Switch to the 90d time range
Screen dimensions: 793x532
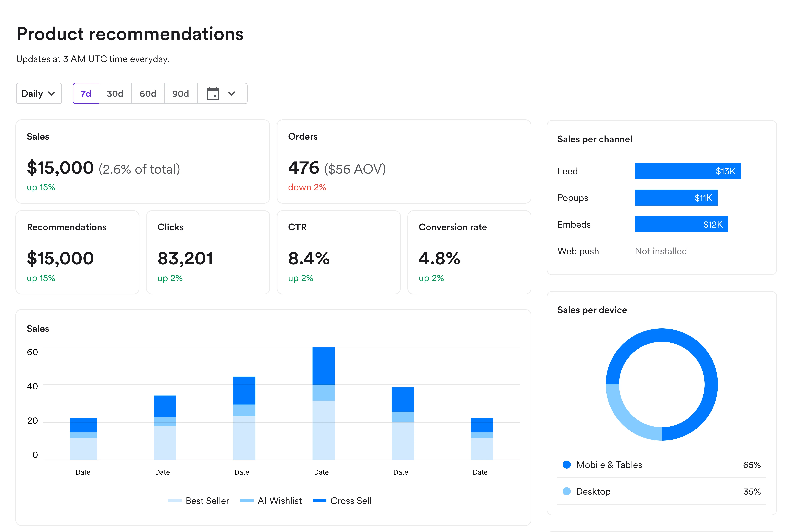(181, 93)
